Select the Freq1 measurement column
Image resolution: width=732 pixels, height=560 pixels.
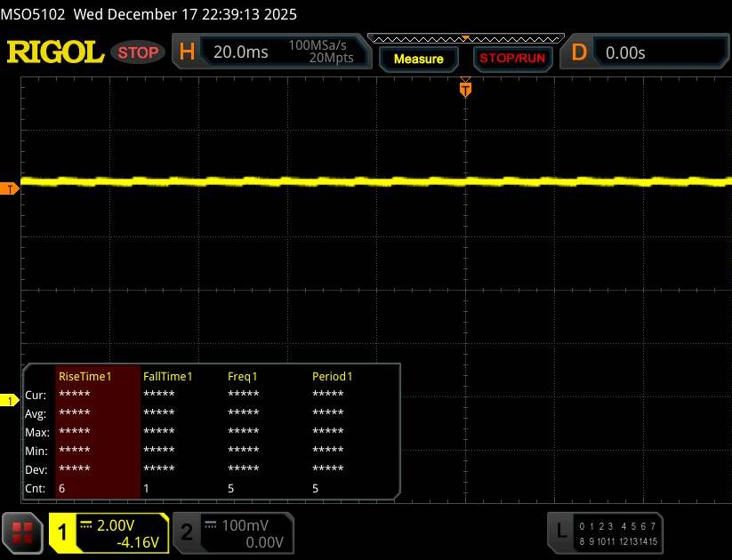point(244,377)
